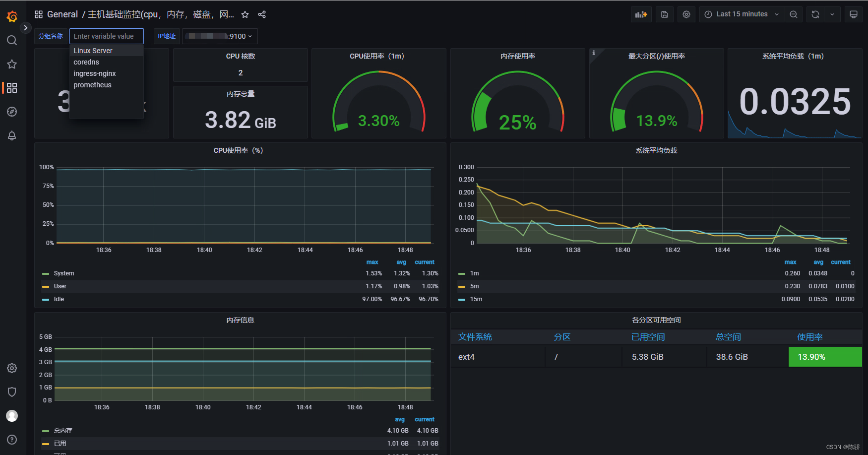The image size is (868, 455).
Task: Open the Help question icon
Action: 12,440
